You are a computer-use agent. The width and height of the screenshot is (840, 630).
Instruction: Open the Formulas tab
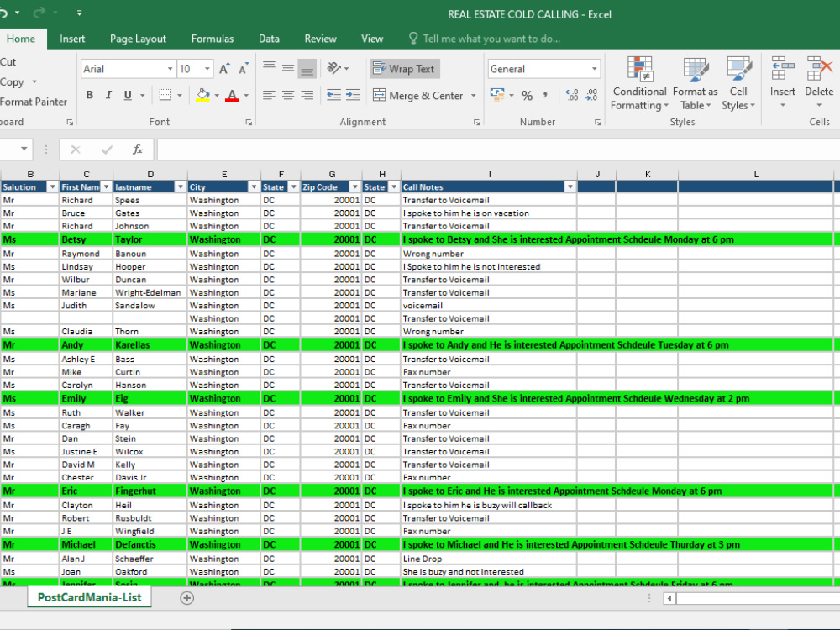tap(213, 39)
